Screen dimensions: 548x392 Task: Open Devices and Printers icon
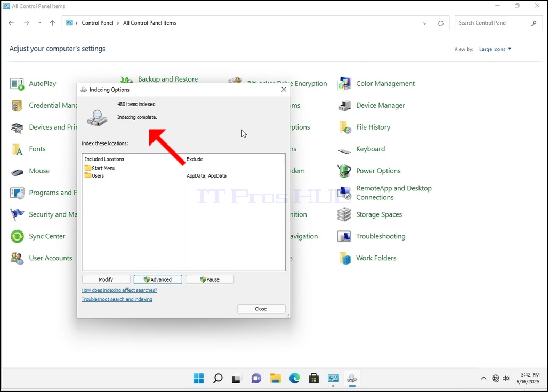[x=17, y=127]
